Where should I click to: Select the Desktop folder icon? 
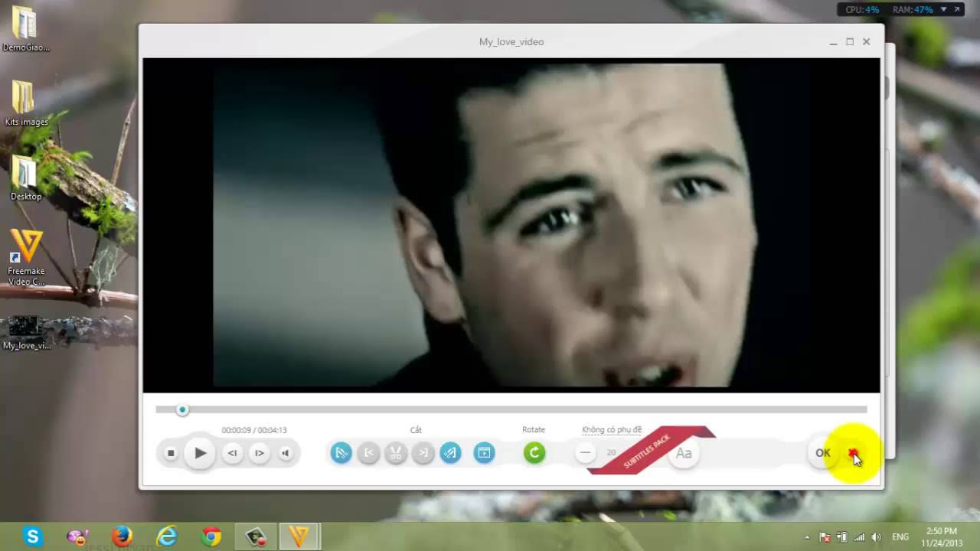point(25,178)
